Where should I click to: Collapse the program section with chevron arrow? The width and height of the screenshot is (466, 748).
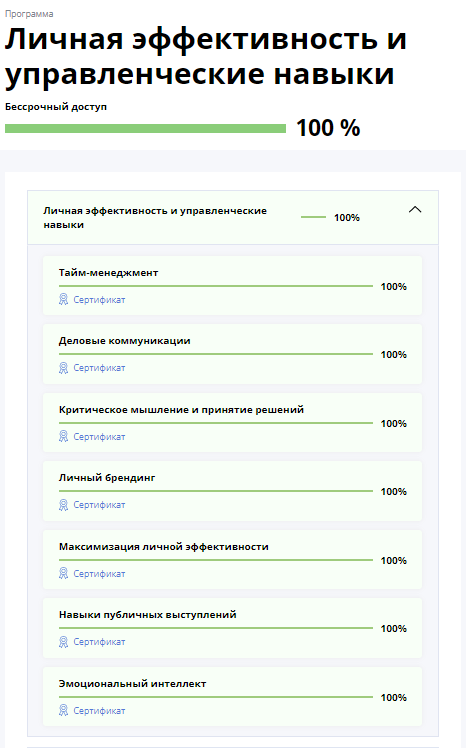(415, 209)
